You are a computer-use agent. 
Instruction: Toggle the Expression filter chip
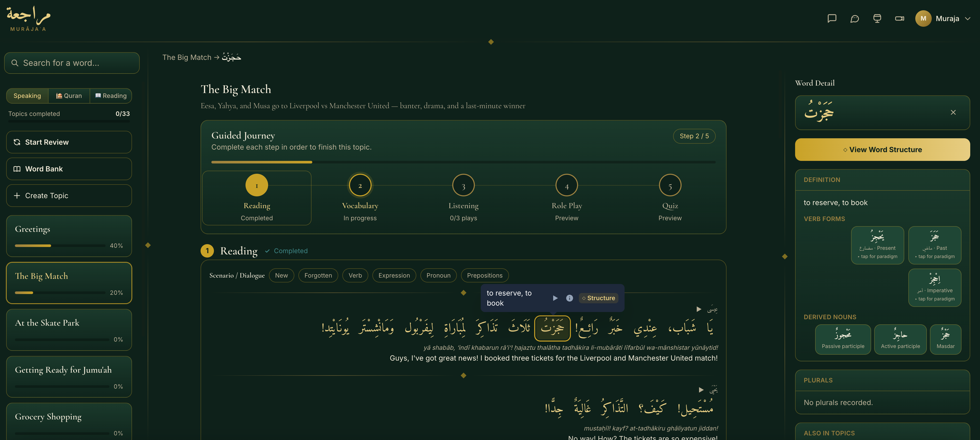click(394, 275)
